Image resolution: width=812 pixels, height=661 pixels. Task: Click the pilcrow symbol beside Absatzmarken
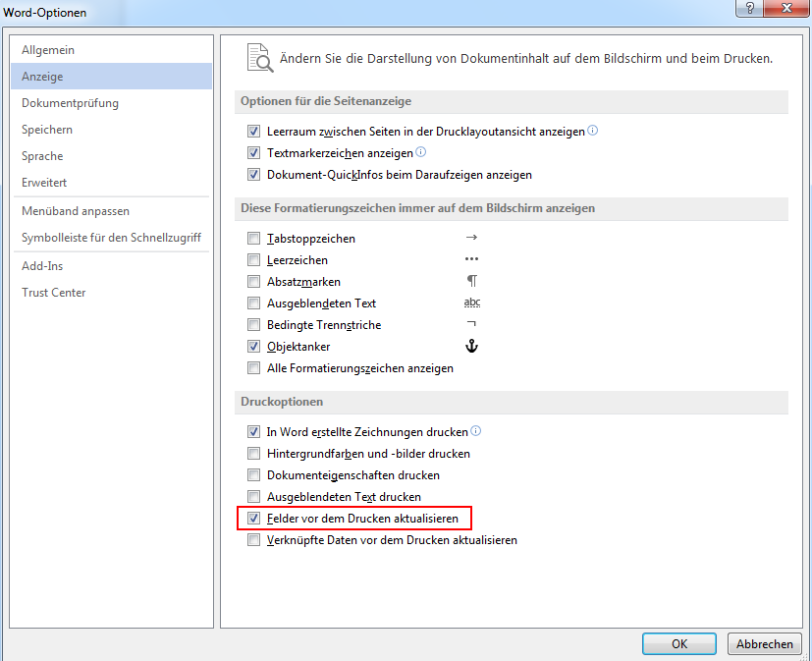[471, 281]
